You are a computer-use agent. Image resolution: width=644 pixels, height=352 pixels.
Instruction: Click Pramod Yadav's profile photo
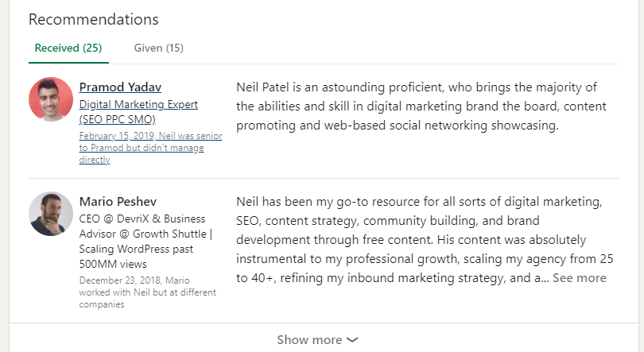[x=51, y=99]
